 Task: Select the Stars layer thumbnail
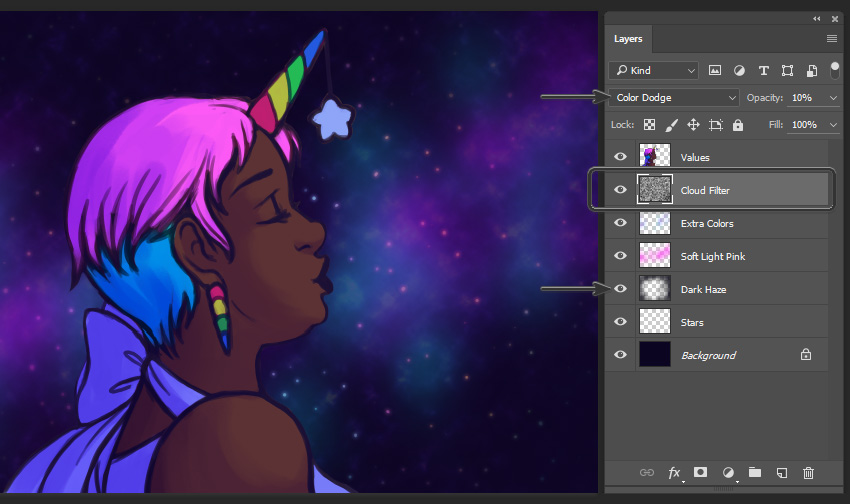pyautogui.click(x=655, y=322)
